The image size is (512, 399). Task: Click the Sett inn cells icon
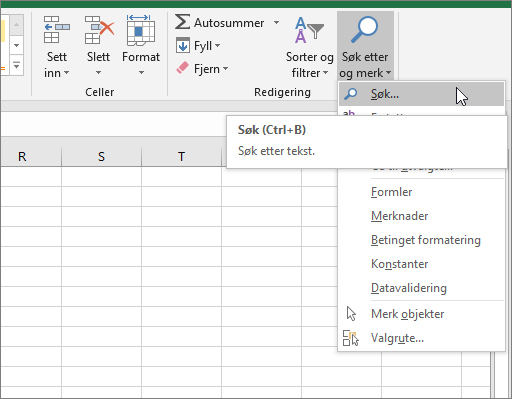pos(57,30)
